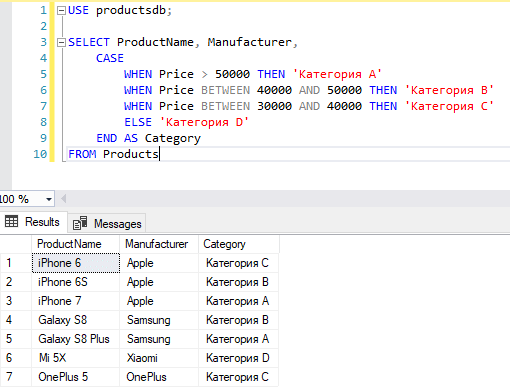Select the row 4 header in results
The width and height of the screenshot is (510, 392).
click(x=16, y=320)
